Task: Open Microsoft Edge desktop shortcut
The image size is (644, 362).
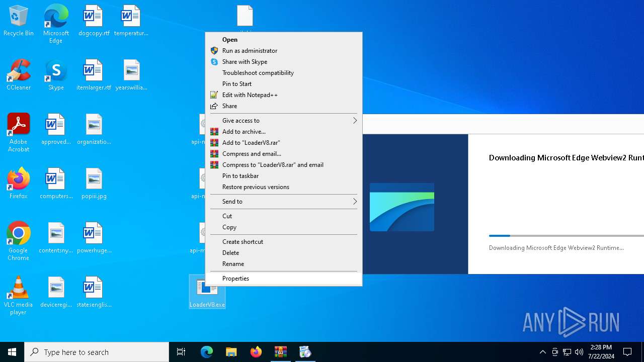Action: pos(56,24)
